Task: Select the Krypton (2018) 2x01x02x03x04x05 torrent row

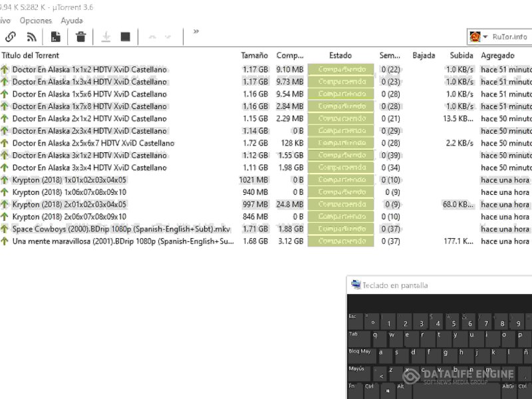Action: click(69, 204)
